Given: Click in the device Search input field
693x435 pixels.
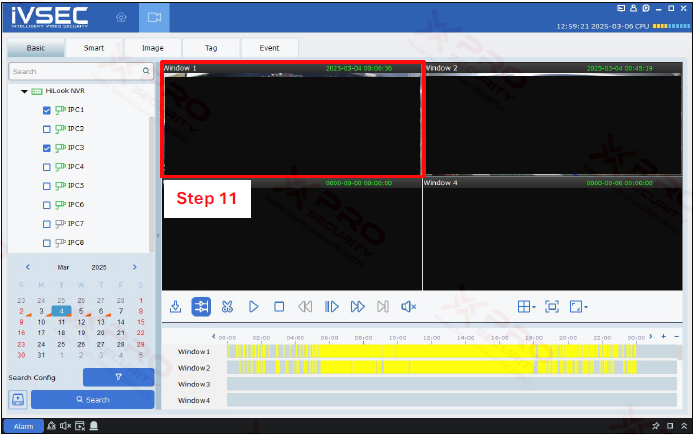Looking at the screenshot, I should pos(75,72).
